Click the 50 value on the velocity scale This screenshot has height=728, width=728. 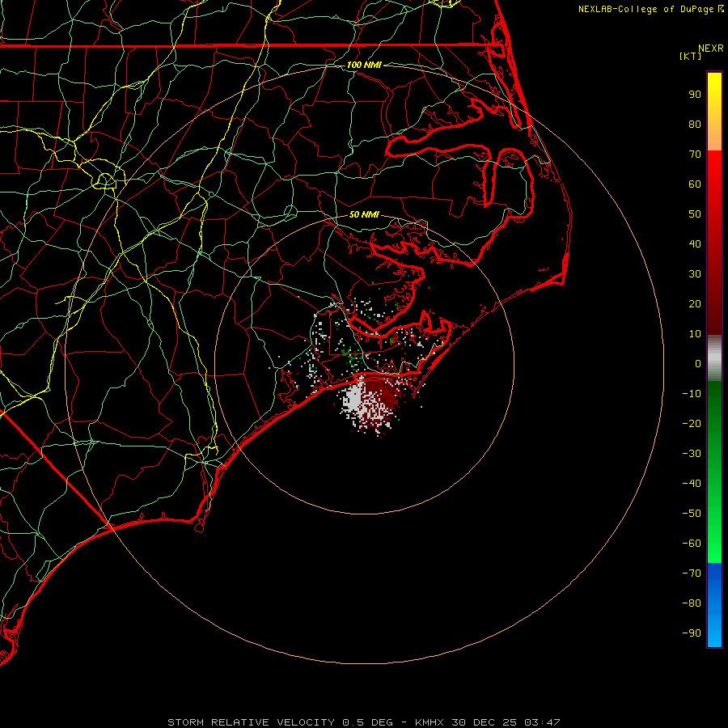click(x=695, y=214)
